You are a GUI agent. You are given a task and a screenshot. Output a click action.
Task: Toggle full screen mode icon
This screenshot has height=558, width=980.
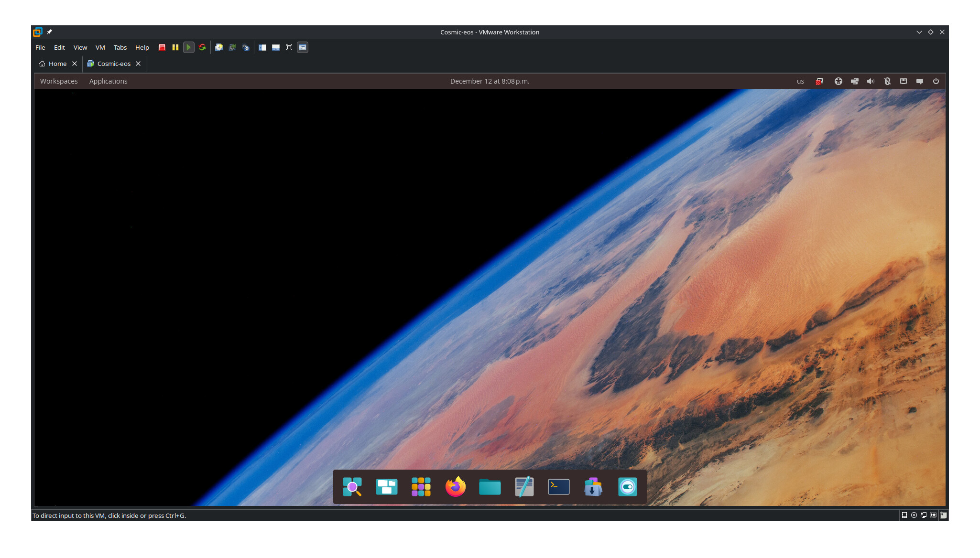click(x=289, y=47)
